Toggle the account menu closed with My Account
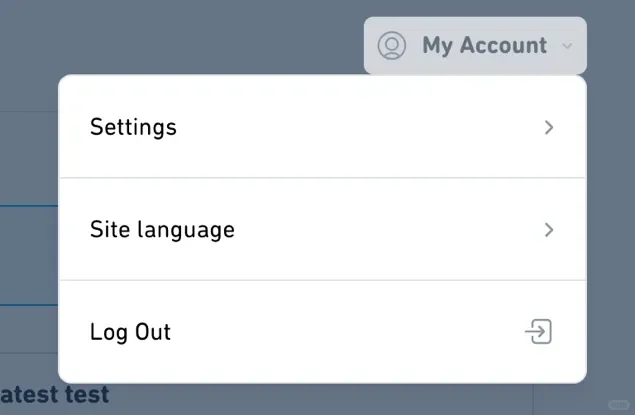Viewport: 635px width, 415px height. click(x=475, y=45)
